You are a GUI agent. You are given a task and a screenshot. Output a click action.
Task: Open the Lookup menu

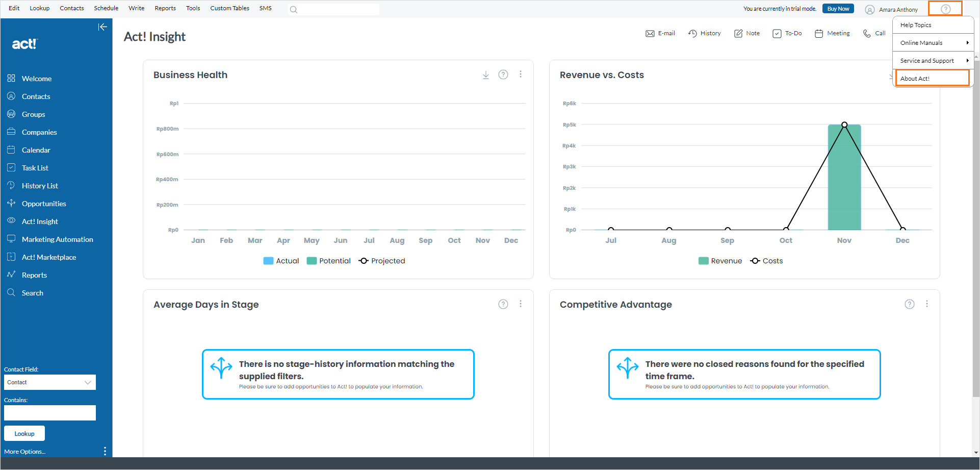point(40,8)
